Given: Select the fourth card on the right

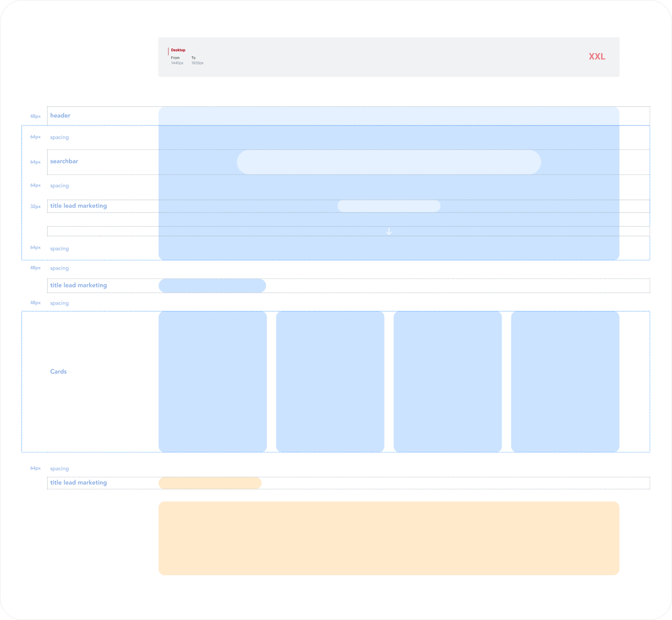Looking at the screenshot, I should 565,381.
